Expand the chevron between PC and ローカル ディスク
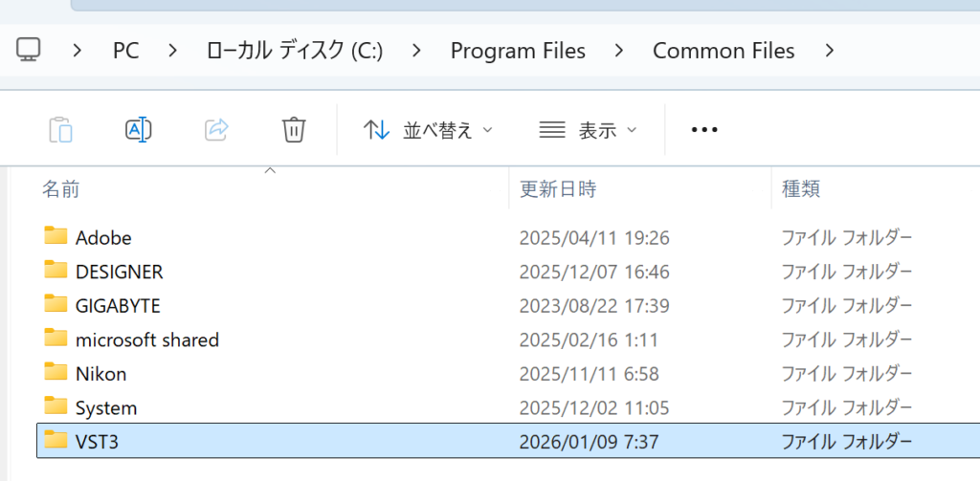The height and width of the screenshot is (481, 980). [173, 51]
